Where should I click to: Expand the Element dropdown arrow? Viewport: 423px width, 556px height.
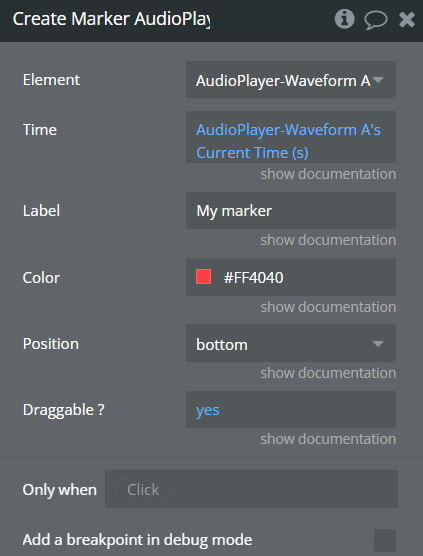tap(378, 80)
